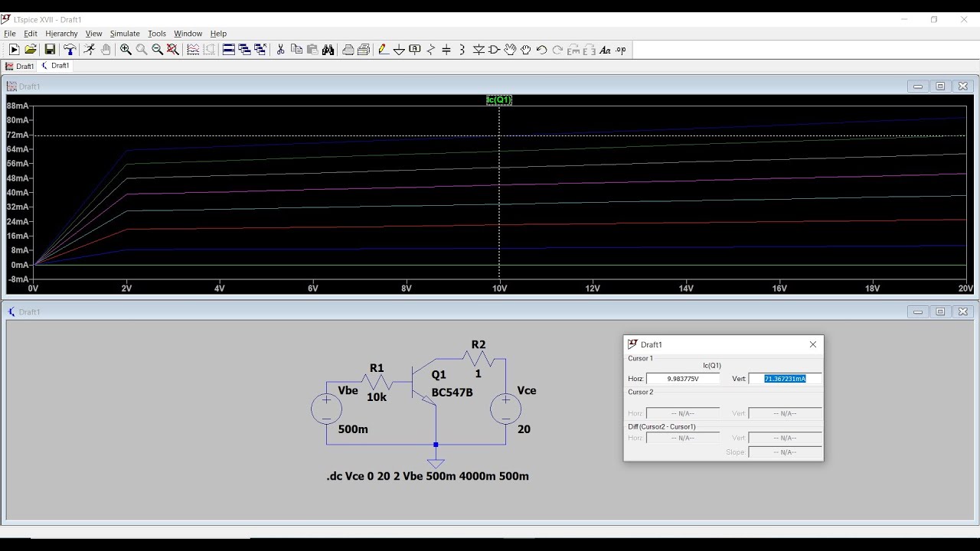
Task: Click the Paste clipboard icon
Action: [312, 50]
